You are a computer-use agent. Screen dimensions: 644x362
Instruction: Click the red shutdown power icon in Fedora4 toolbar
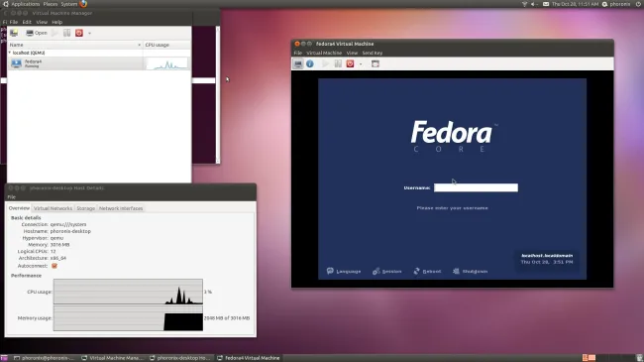click(350, 63)
